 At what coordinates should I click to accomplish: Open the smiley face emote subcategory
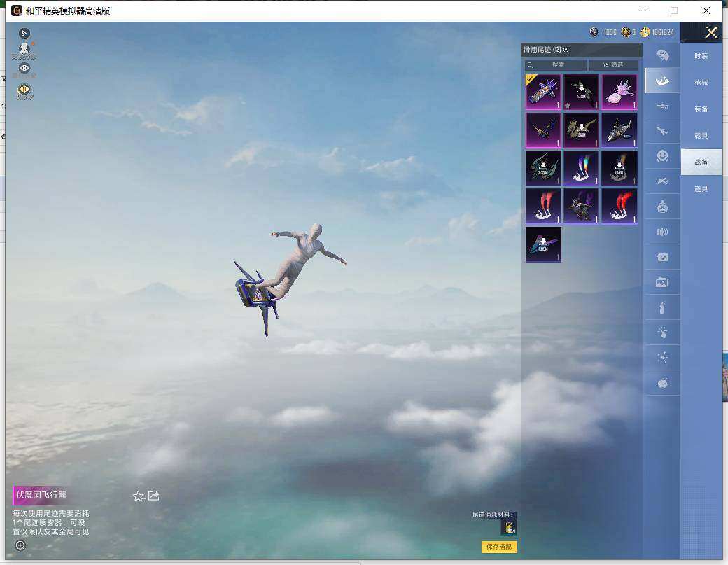662,156
